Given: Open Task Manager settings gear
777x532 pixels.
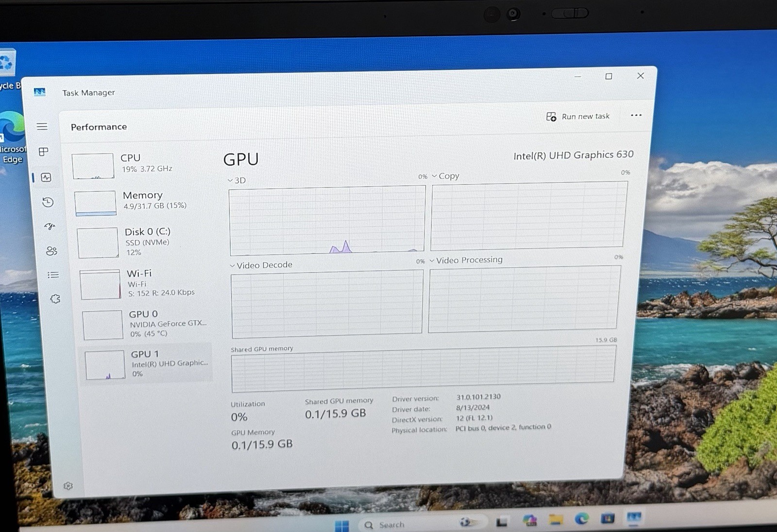Looking at the screenshot, I should tap(68, 486).
